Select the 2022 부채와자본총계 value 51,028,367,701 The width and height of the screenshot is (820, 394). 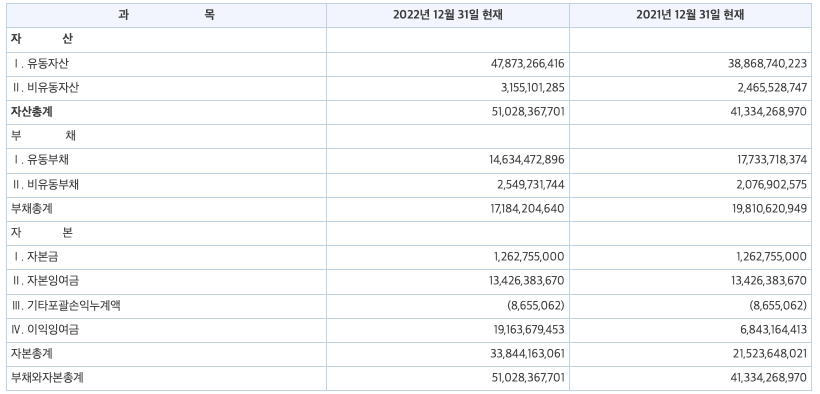click(529, 378)
